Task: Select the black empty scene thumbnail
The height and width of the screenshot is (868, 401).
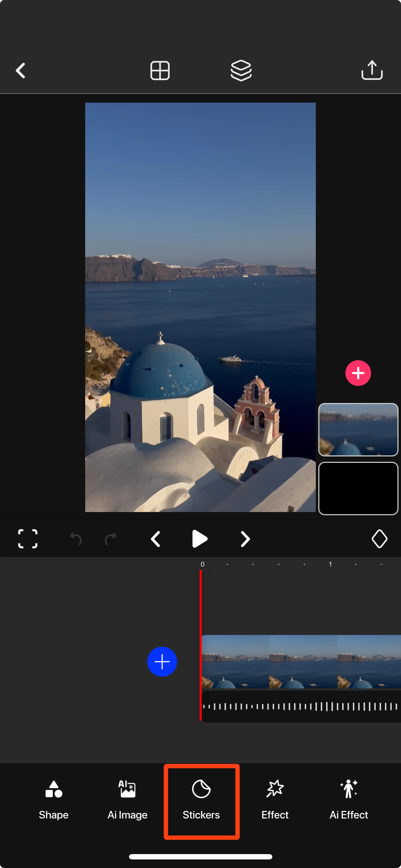Action: [358, 489]
